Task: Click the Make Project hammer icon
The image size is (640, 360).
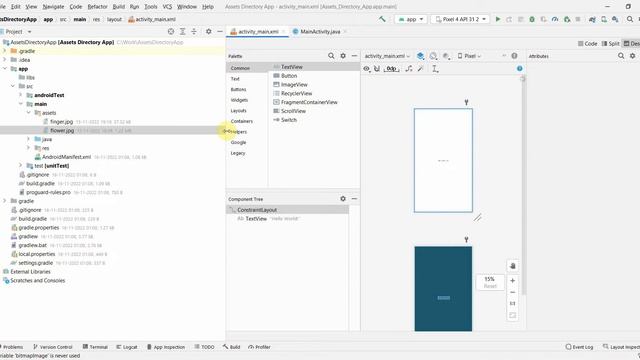Action: tap(382, 19)
